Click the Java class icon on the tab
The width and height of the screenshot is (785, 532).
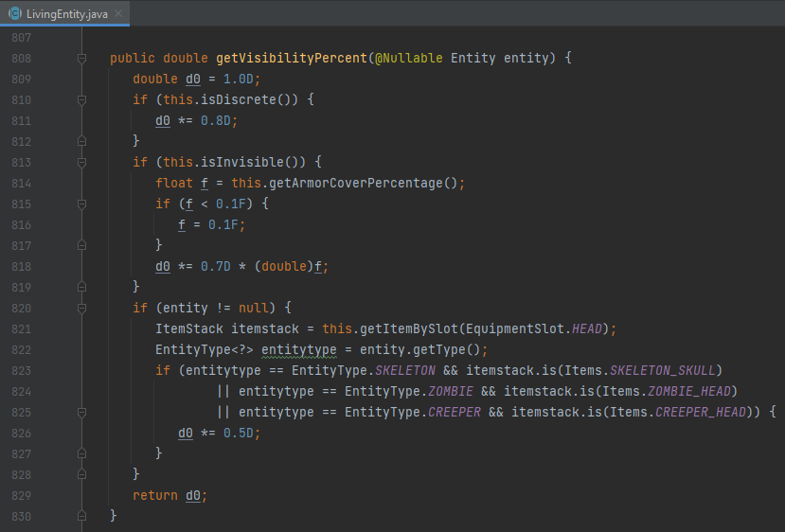15,13
